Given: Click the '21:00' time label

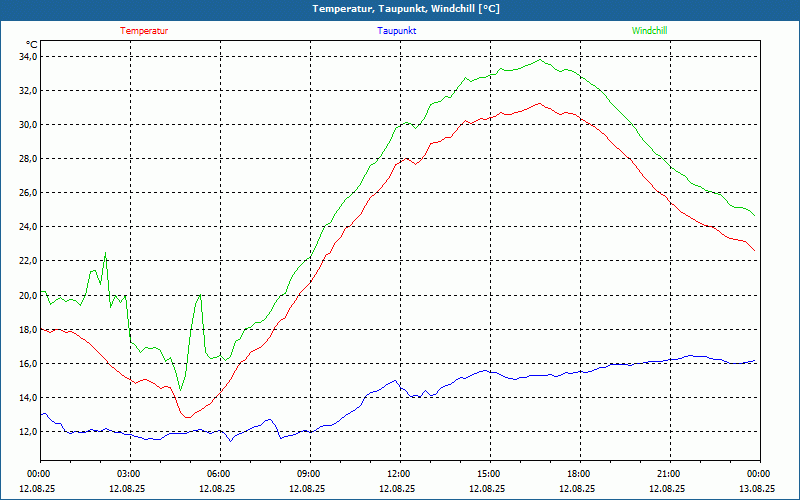Looking at the screenshot, I should [x=669, y=474].
